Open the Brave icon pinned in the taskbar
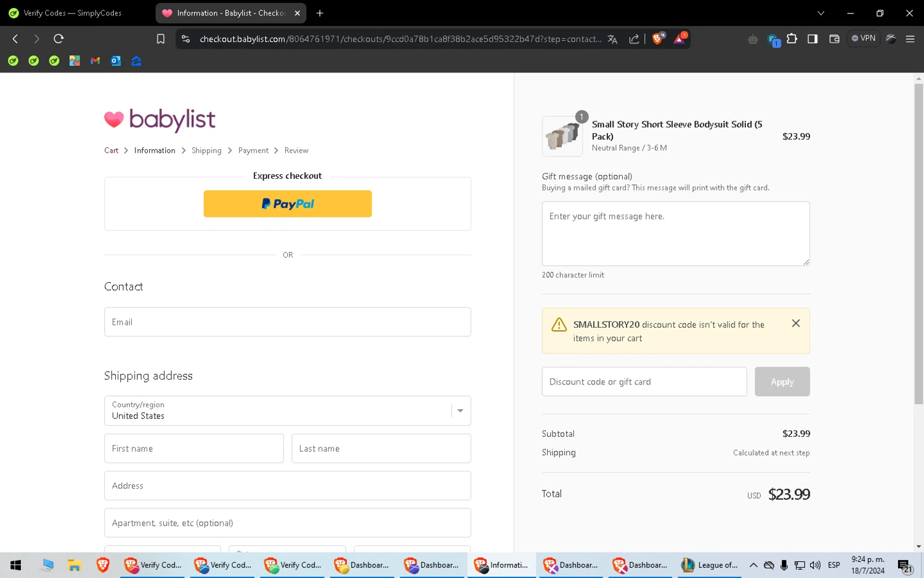The width and height of the screenshot is (924, 578). [103, 565]
